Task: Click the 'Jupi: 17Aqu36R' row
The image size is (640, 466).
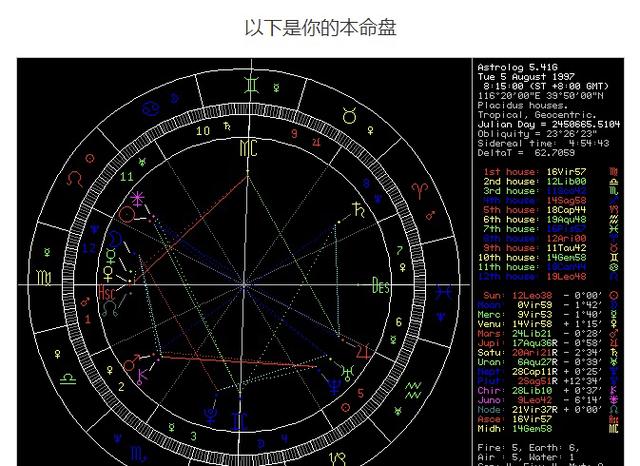Action: pos(548,344)
